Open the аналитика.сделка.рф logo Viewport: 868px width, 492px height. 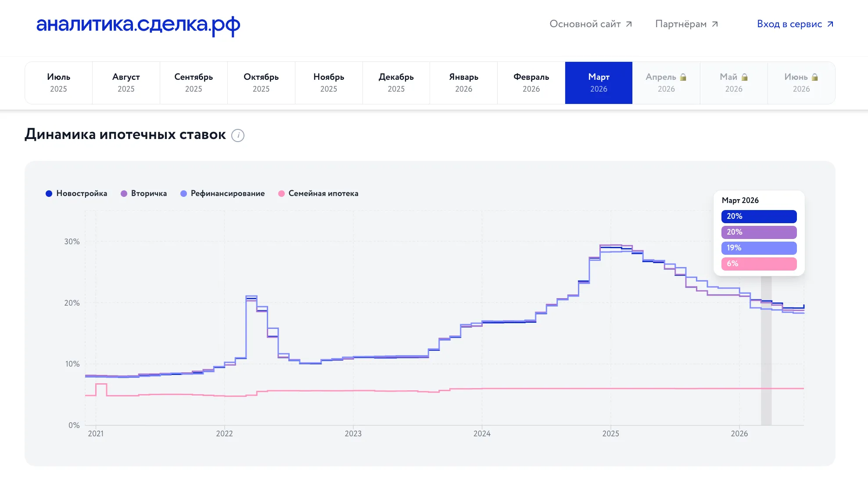pos(138,25)
